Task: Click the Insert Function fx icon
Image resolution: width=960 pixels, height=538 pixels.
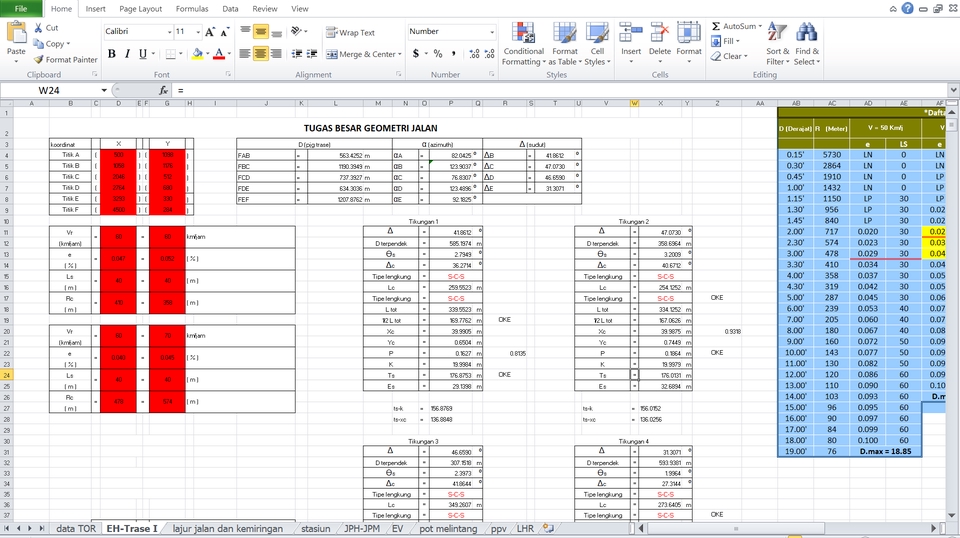Action: point(163,90)
